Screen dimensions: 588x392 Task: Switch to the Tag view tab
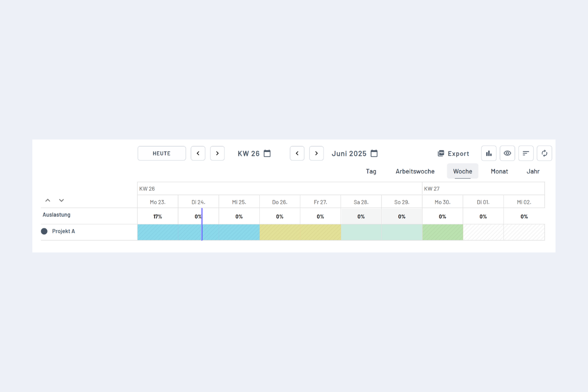371,171
